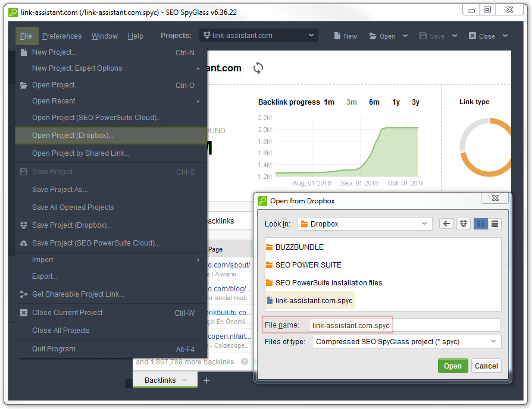Choose Close Current Project menu item
Viewport: 532px width, 409px height.
click(x=111, y=313)
